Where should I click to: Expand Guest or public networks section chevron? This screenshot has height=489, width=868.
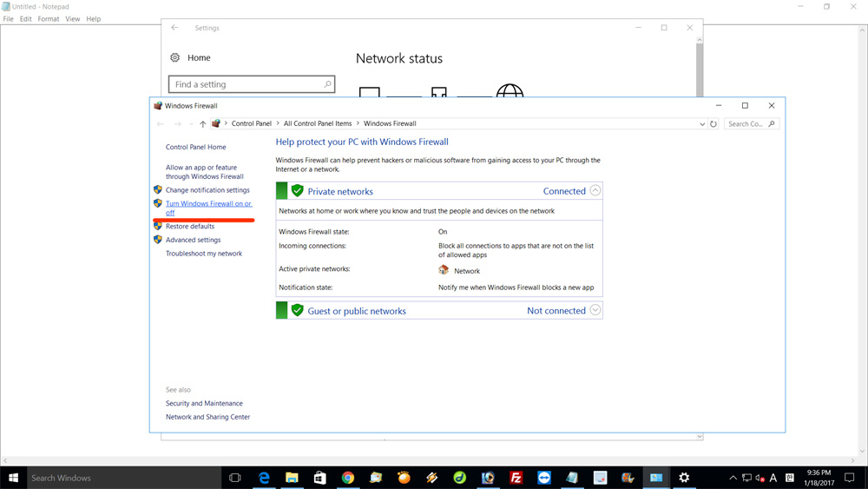click(x=595, y=310)
